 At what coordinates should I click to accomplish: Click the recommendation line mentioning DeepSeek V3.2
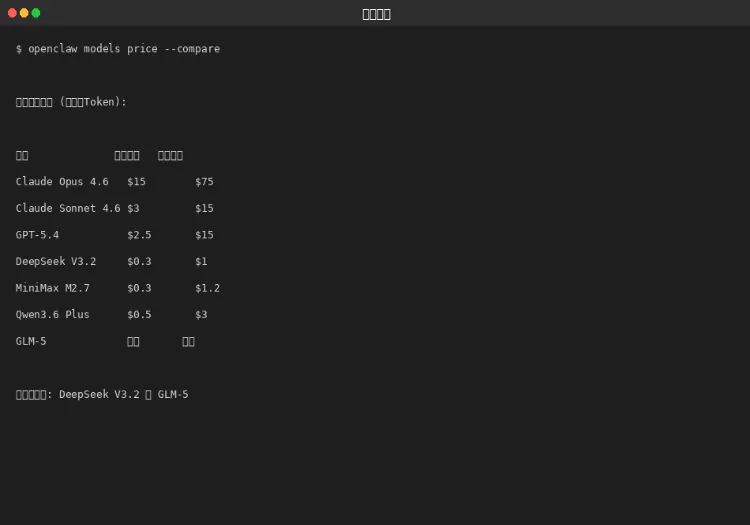102,394
